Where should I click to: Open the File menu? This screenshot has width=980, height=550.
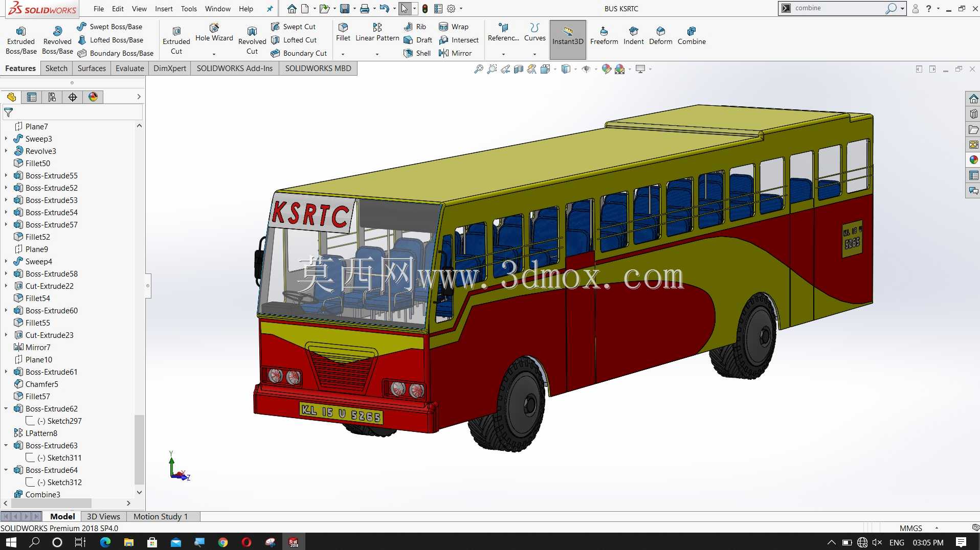point(99,9)
